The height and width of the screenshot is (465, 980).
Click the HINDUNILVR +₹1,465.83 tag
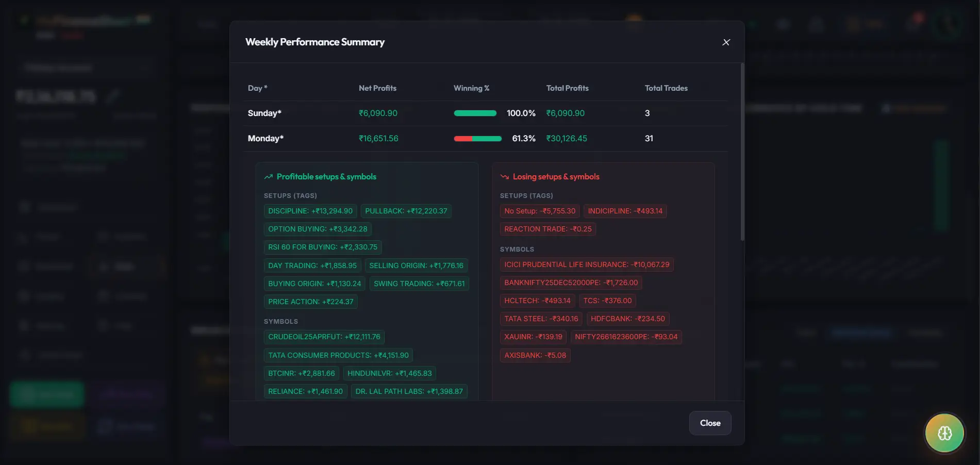coord(390,373)
